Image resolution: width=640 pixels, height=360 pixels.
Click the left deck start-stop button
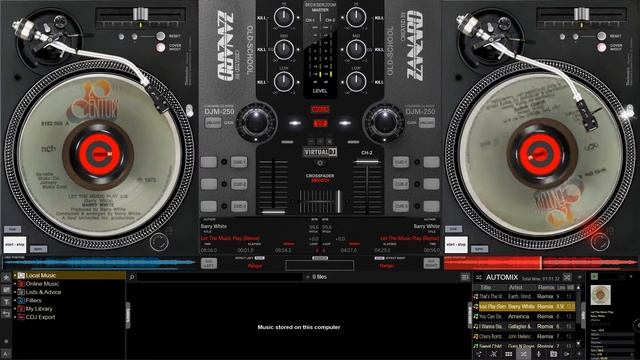15,244
